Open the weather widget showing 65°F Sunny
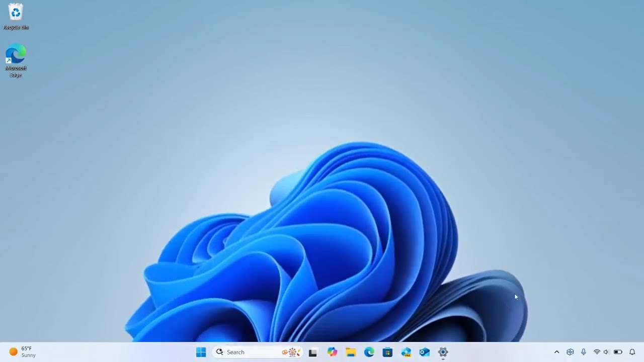Viewport: 644px width, 362px height. click(23, 352)
